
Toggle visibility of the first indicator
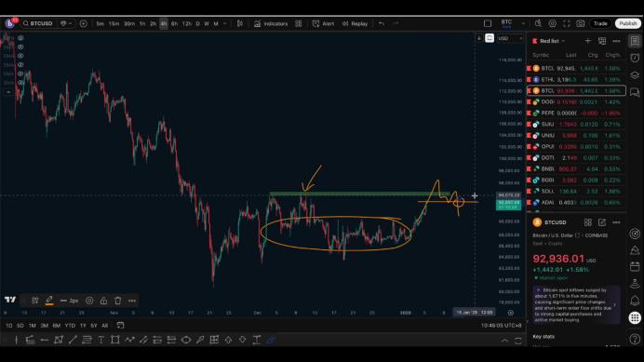coord(20,38)
